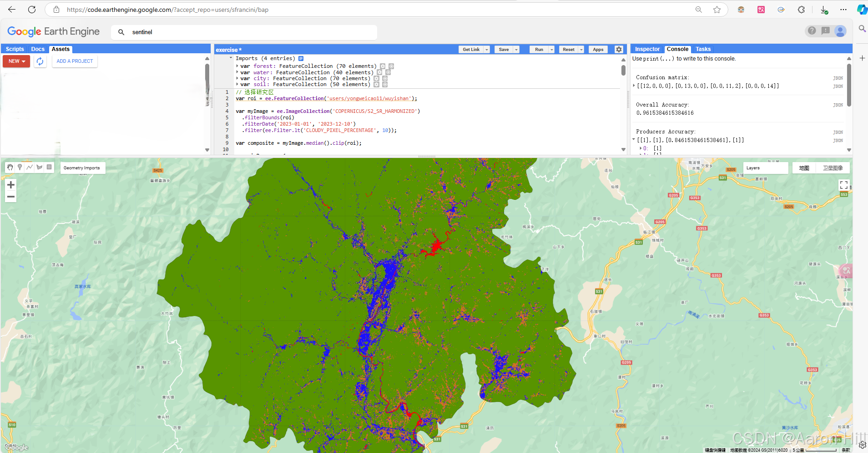Click the Get Link button
Viewport: 868px width, 453px height.
click(x=471, y=50)
